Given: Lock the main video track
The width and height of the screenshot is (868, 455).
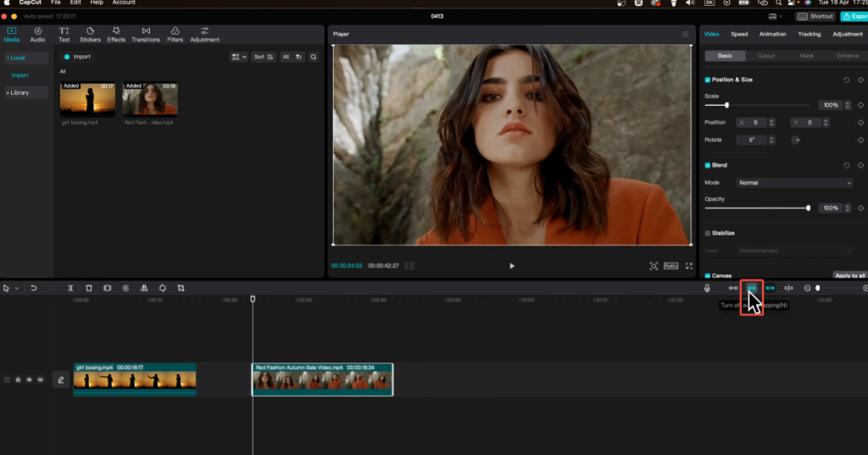Looking at the screenshot, I should point(18,380).
